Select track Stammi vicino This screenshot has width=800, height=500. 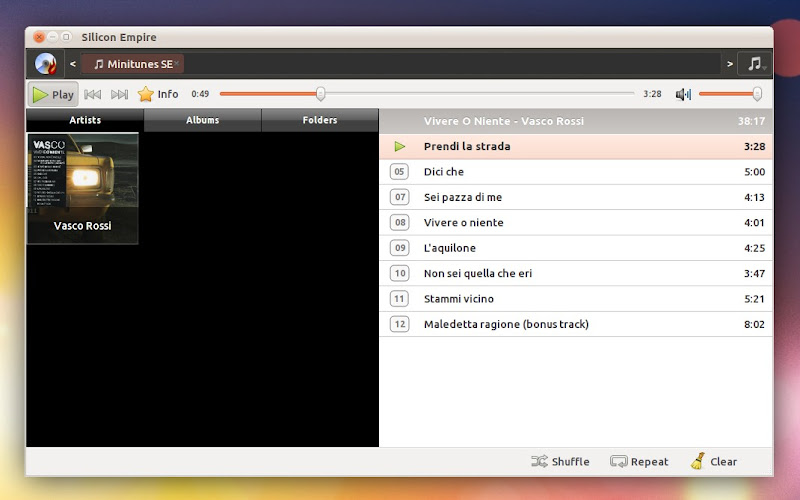pyautogui.click(x=576, y=299)
